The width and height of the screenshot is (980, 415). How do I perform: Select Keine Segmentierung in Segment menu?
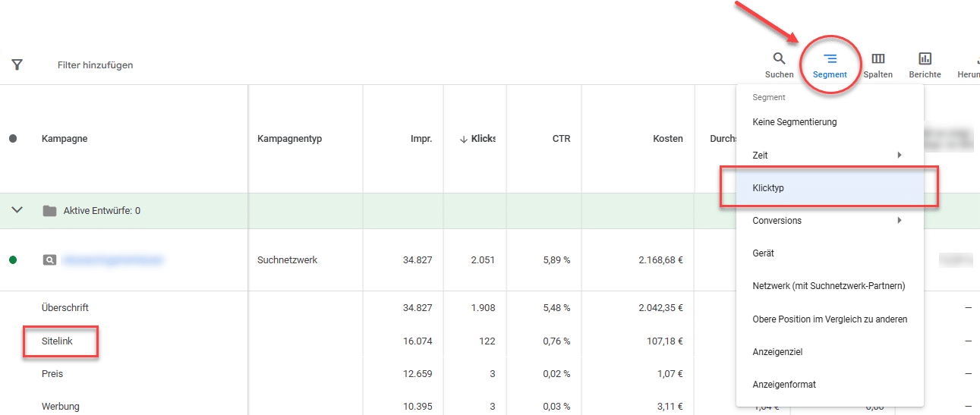pyautogui.click(x=830, y=121)
